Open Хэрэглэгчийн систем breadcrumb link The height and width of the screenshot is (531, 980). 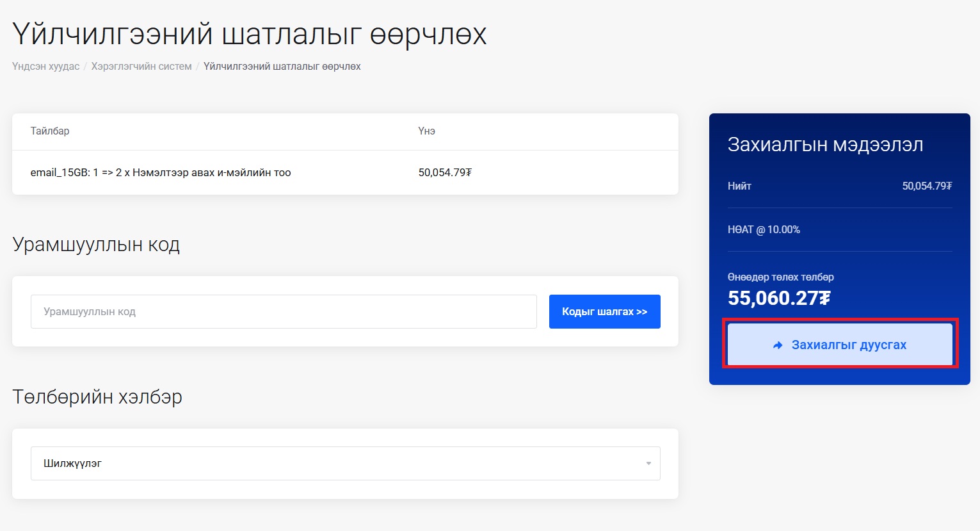coord(141,67)
